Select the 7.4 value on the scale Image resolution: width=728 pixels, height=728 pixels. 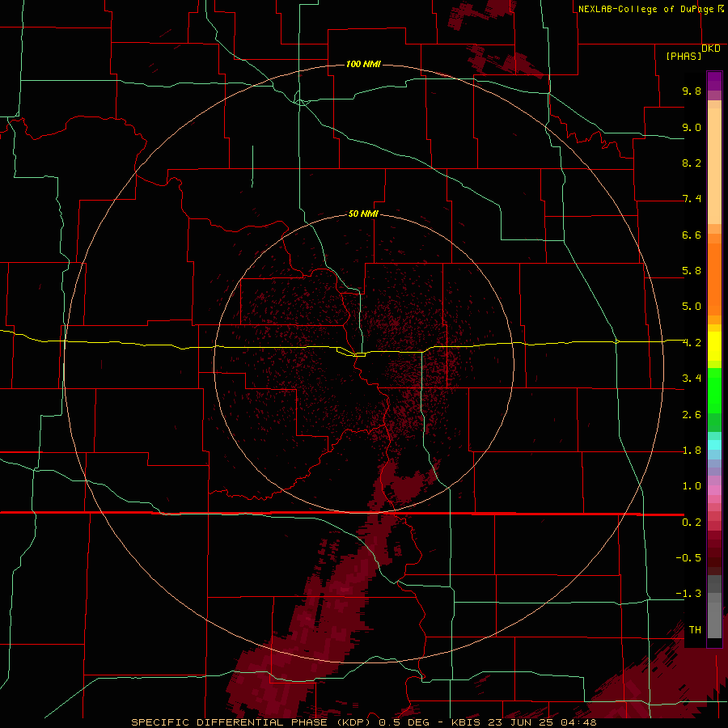pyautogui.click(x=692, y=199)
